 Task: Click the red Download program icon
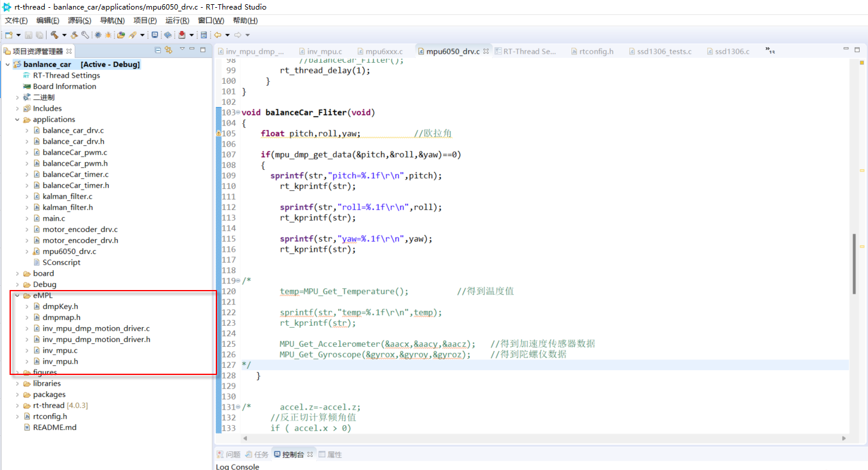(182, 35)
